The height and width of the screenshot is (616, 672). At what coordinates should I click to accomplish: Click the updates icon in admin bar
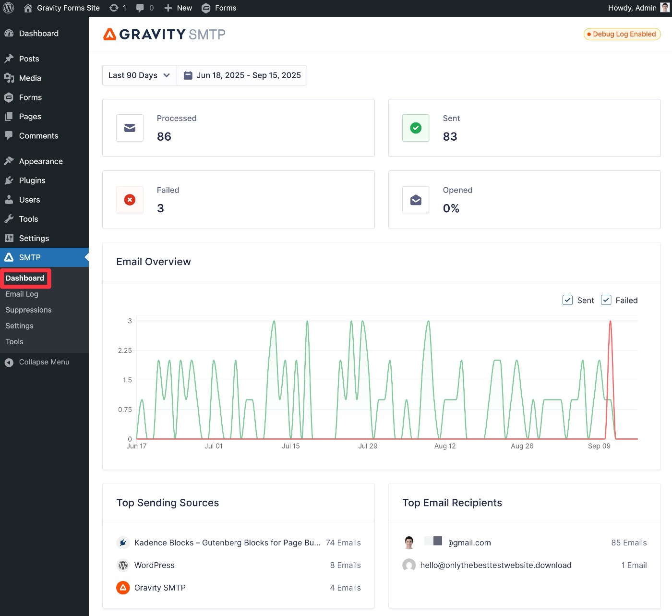click(x=114, y=8)
